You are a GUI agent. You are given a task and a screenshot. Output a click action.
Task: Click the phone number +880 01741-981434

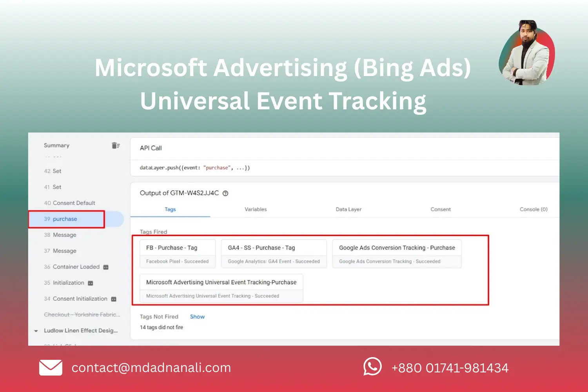pyautogui.click(x=450, y=368)
